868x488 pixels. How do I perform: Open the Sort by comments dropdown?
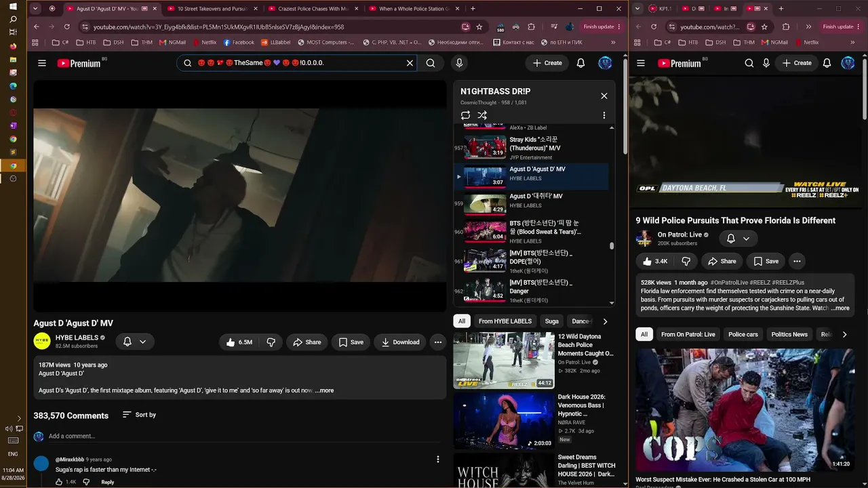(139, 415)
